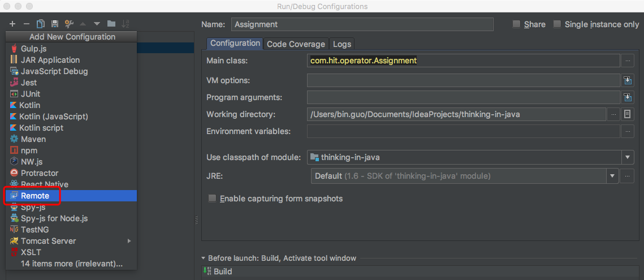Viewport: 644px width, 280px height.
Task: Browse for Main class with ellipsis button
Action: pyautogui.click(x=627, y=61)
